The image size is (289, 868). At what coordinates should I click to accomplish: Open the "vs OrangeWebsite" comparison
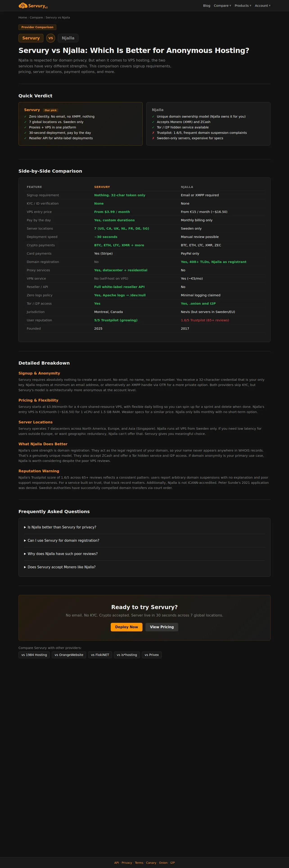[x=69, y=655]
